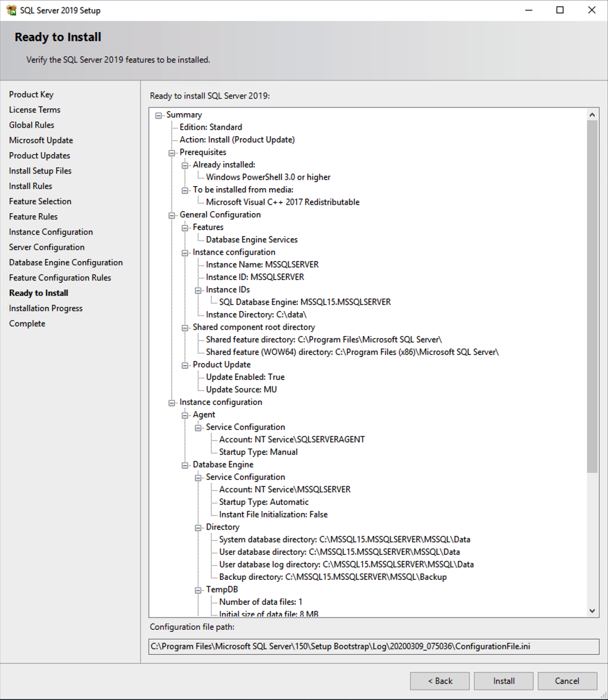Select Number of data files: 1 row
Screen dimensions: 608x700
261,602
